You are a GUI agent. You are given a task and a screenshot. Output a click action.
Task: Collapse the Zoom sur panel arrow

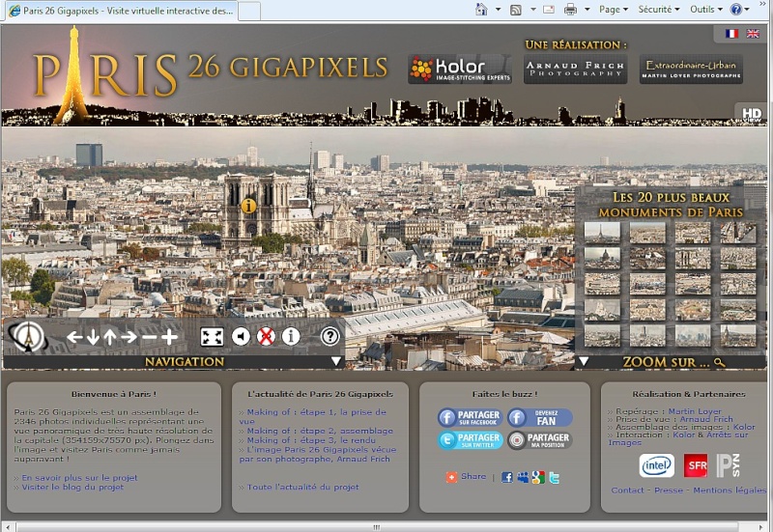pos(584,361)
